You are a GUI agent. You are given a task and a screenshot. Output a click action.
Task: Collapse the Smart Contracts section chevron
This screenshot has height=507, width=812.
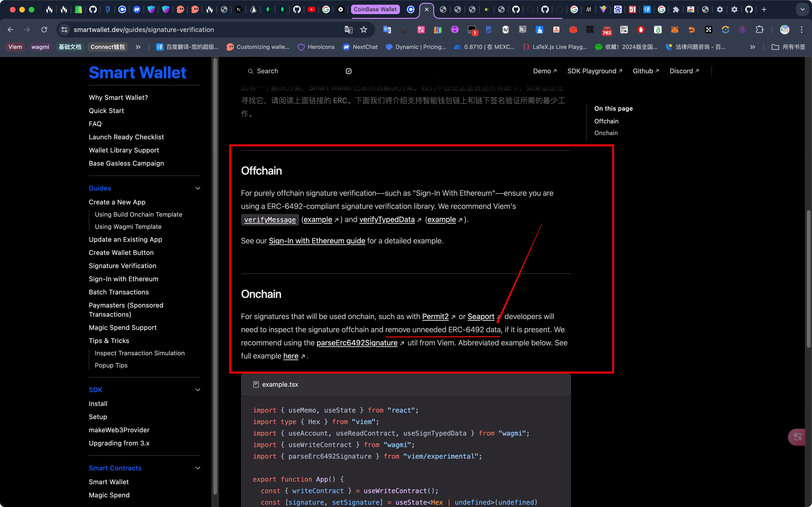pyautogui.click(x=198, y=468)
